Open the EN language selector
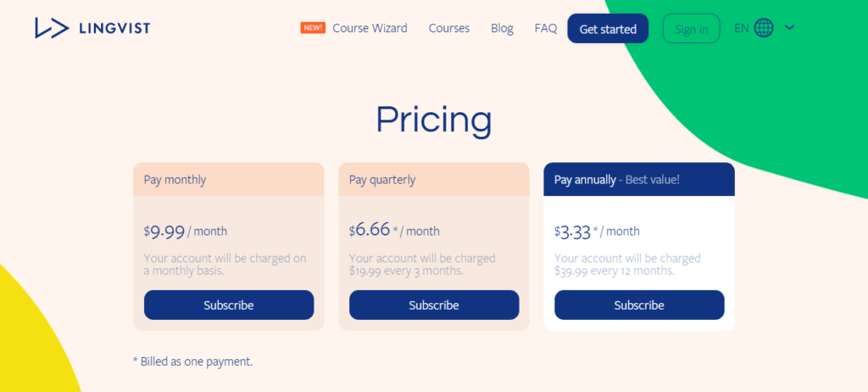 click(742, 28)
